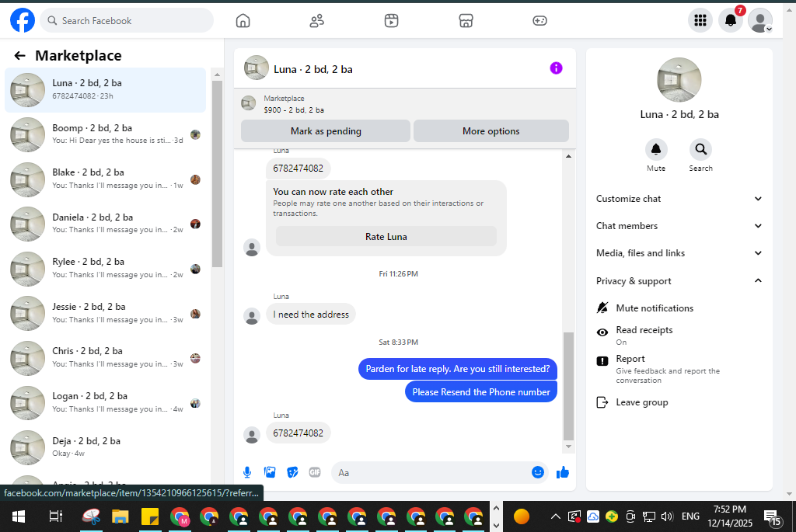Open Boomp conversation
Screen dimensions: 796x532
pos(105,134)
